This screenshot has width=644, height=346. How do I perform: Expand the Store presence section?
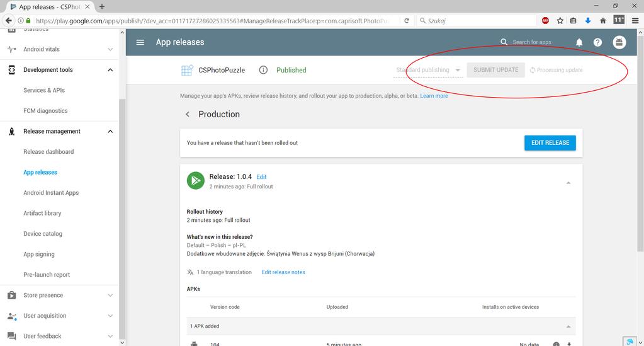110,296
